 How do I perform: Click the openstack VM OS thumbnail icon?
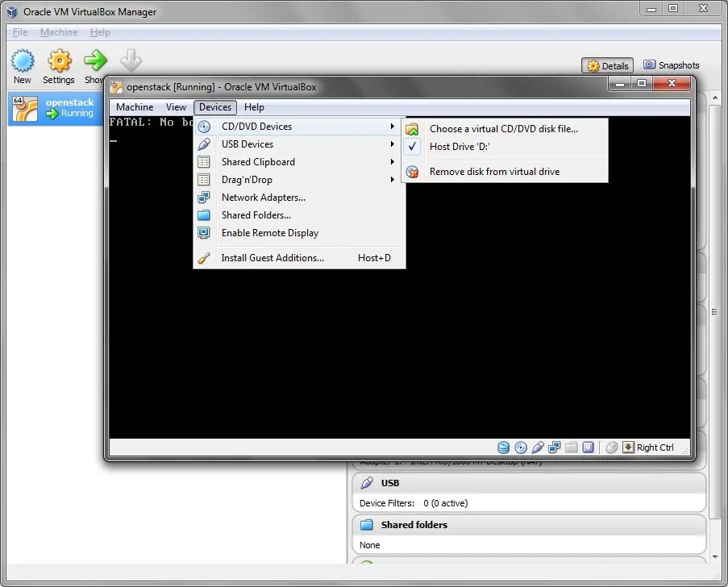click(25, 109)
